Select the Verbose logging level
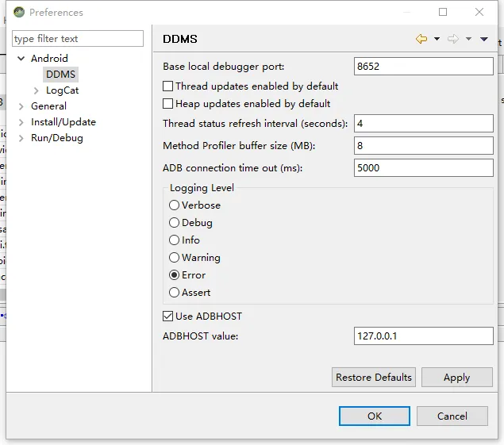Screen dimensions: 504x445 tap(175, 205)
